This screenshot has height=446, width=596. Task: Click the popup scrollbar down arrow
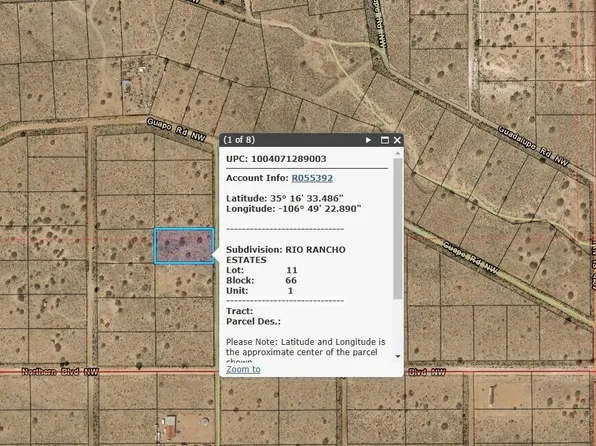coord(398,356)
